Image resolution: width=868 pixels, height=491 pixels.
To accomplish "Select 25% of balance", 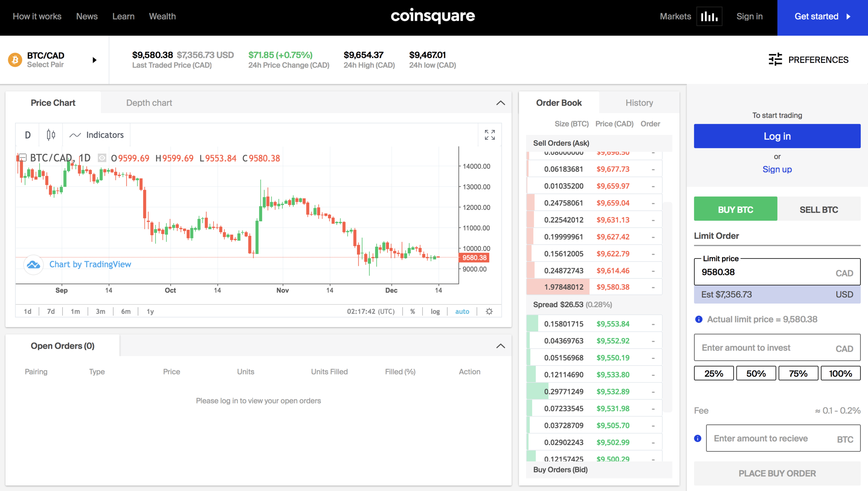I will coord(713,373).
